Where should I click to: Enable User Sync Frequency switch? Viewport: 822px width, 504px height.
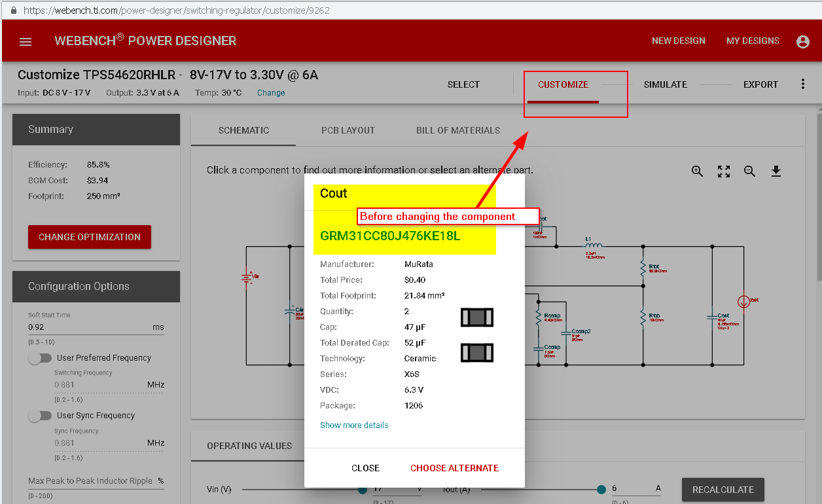coord(40,416)
